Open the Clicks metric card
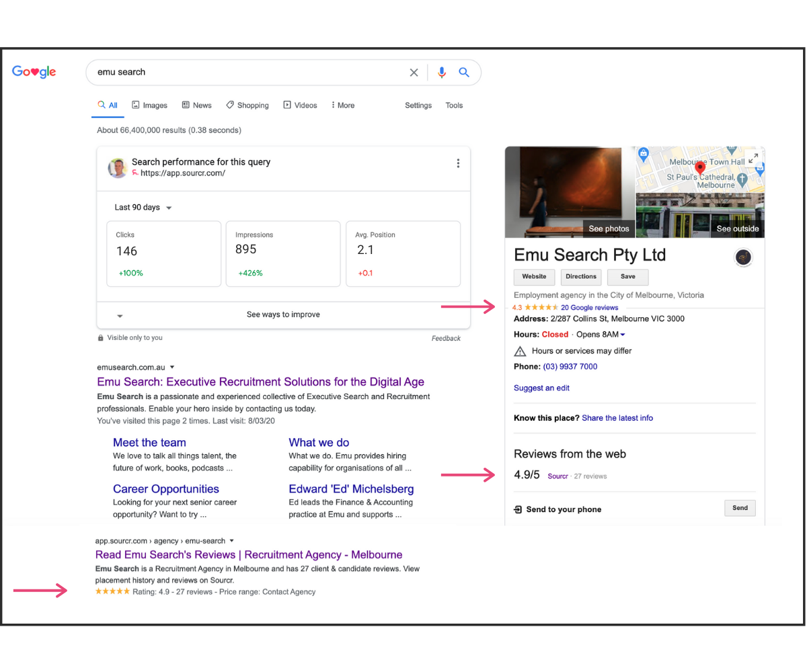Screen dimensions: 807x672 164,254
